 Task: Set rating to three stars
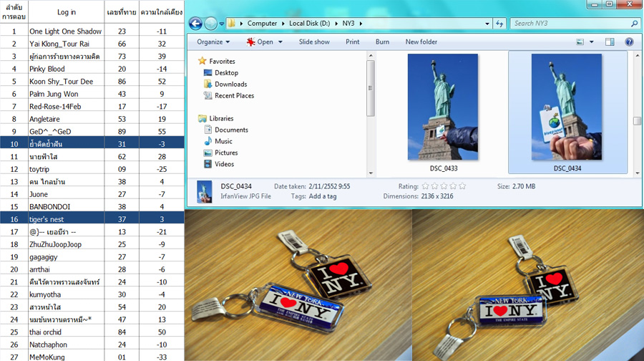click(x=444, y=186)
